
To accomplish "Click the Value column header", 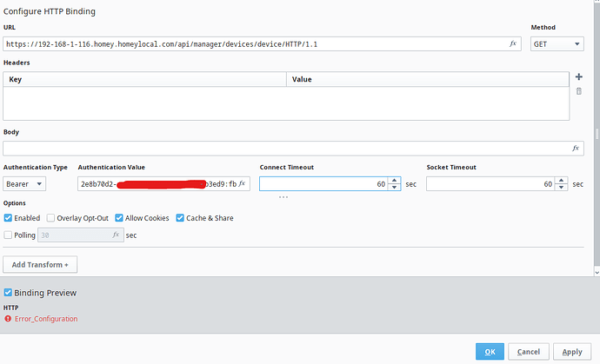I will click(428, 79).
